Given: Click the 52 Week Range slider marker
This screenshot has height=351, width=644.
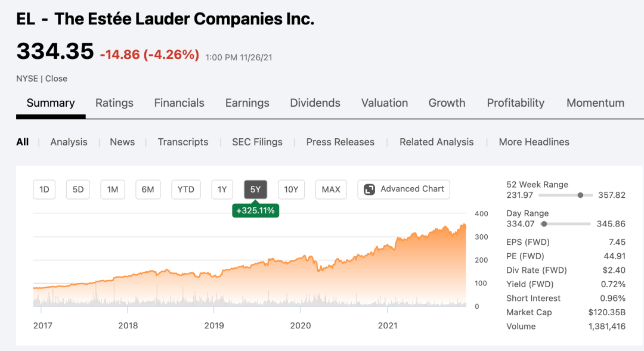Looking at the screenshot, I should click(580, 195).
